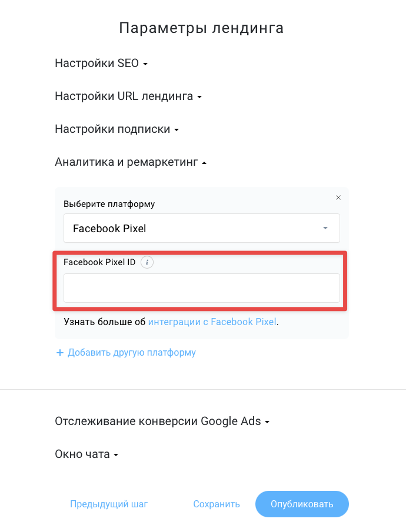406x532 pixels.
Task: Click the Сохранить button
Action: pyautogui.click(x=217, y=504)
